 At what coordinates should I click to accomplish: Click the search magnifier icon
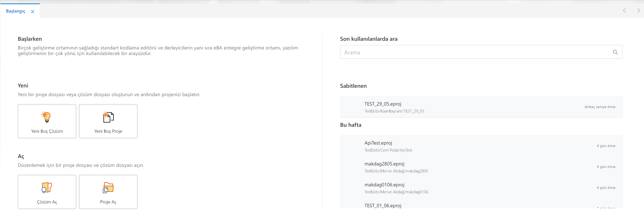(x=615, y=52)
